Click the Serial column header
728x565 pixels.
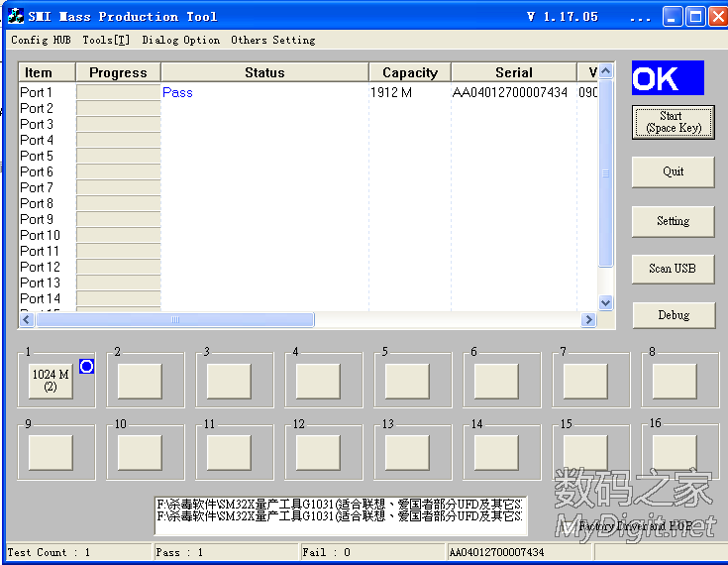coord(513,72)
